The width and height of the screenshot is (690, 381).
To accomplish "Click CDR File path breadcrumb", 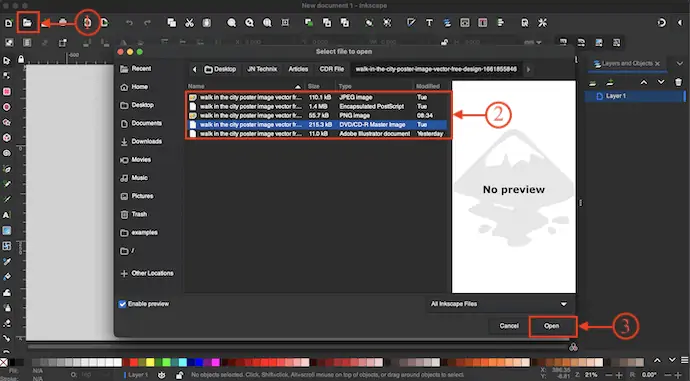I will click(331, 70).
